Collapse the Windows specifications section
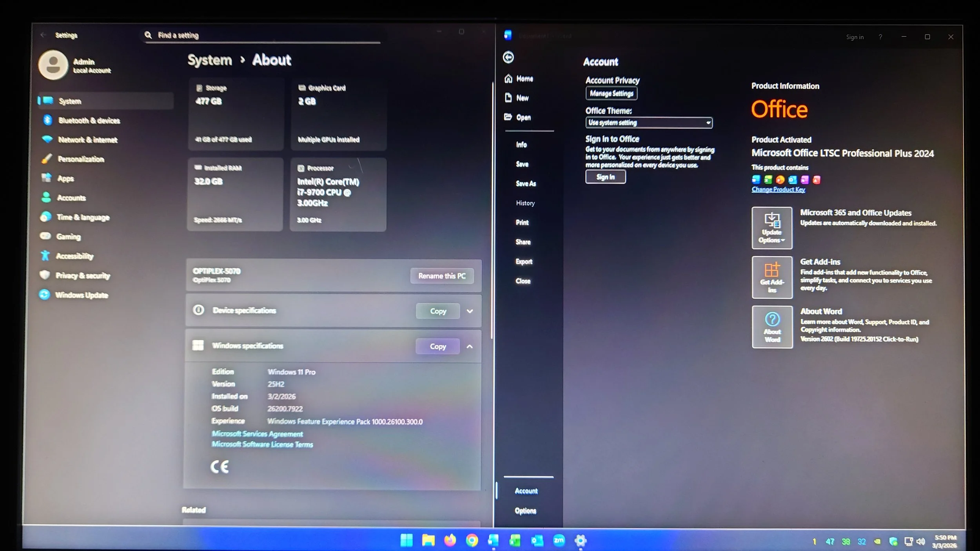Viewport: 980px width, 551px height. click(x=470, y=346)
